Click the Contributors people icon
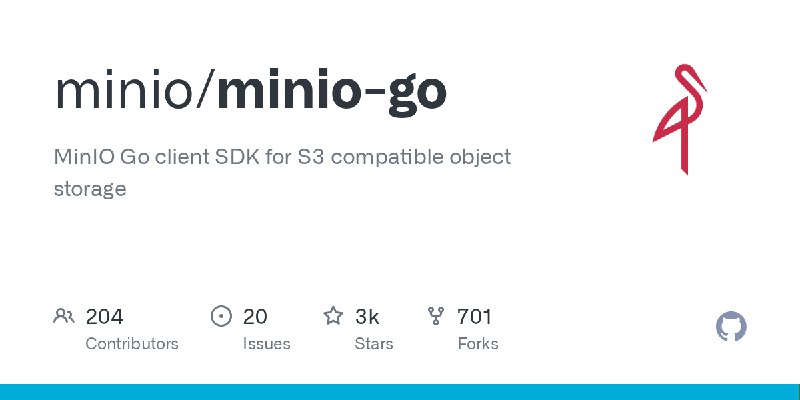 coord(64,317)
